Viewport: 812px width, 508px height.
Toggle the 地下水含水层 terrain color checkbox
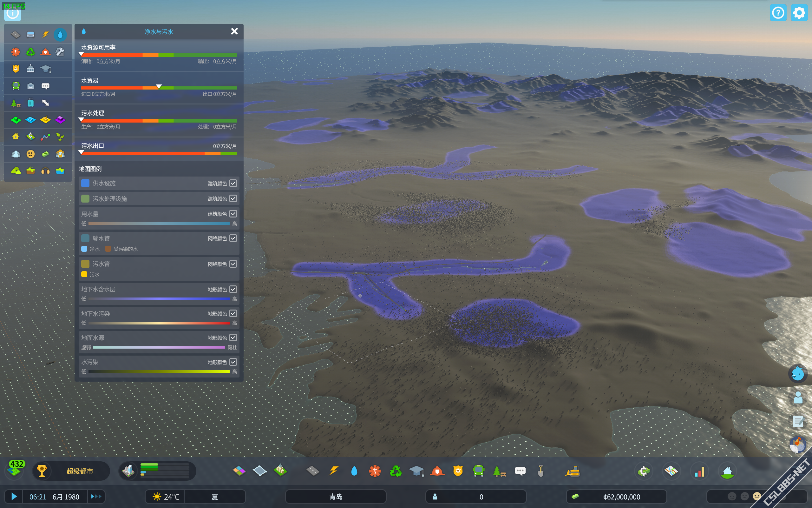pos(233,289)
